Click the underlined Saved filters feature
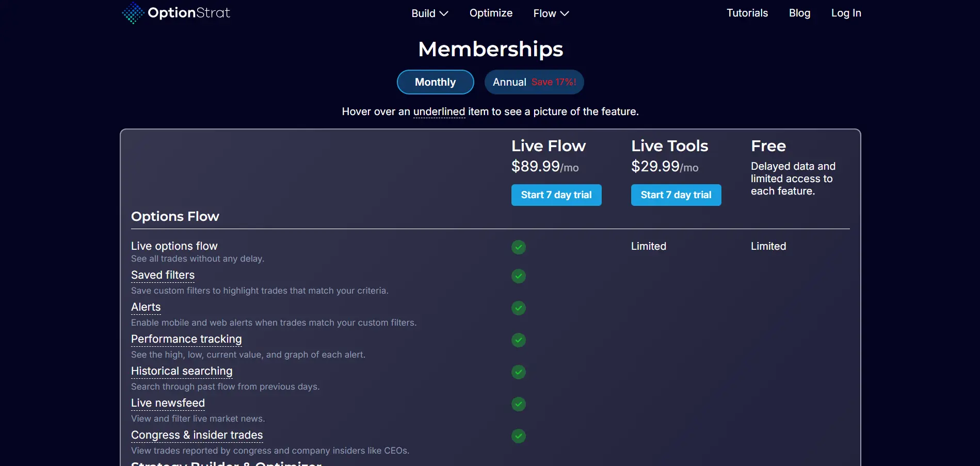Screen dimensions: 980x466 point(163,275)
